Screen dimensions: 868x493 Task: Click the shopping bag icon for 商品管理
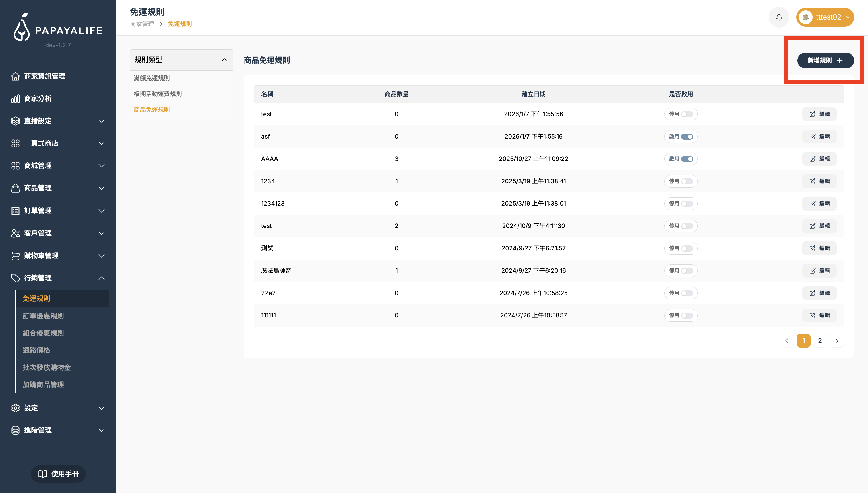coord(15,188)
